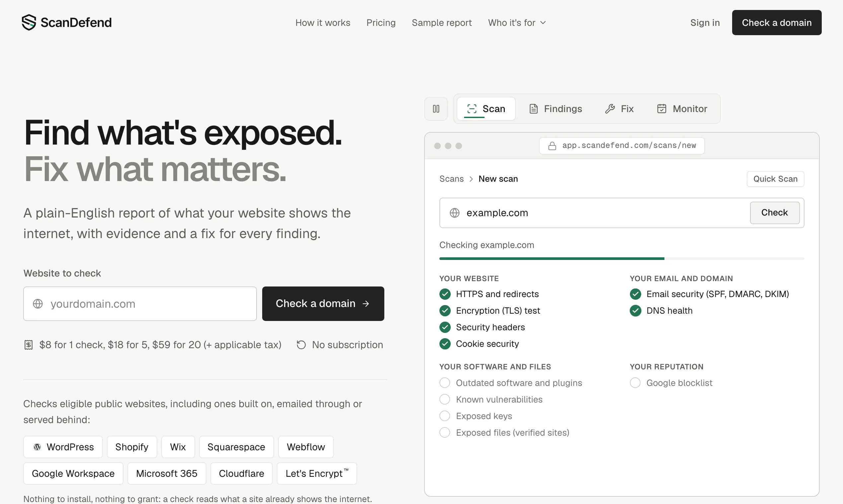Viewport: 843px width, 504px height.
Task: Click the globe icon in the yourdomain.com field
Action: click(38, 304)
